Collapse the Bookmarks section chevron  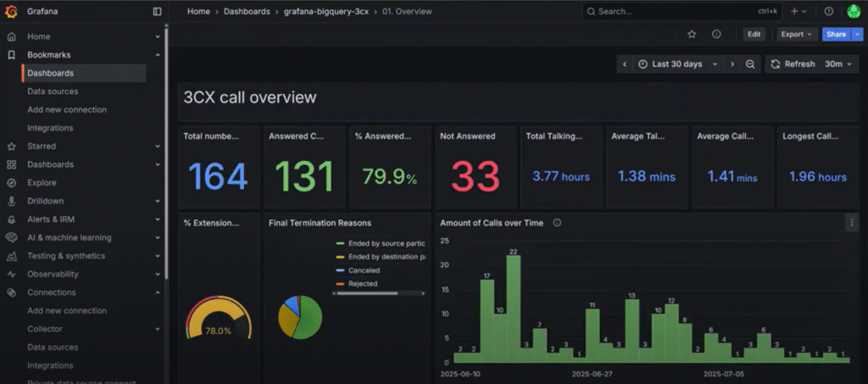(x=158, y=55)
